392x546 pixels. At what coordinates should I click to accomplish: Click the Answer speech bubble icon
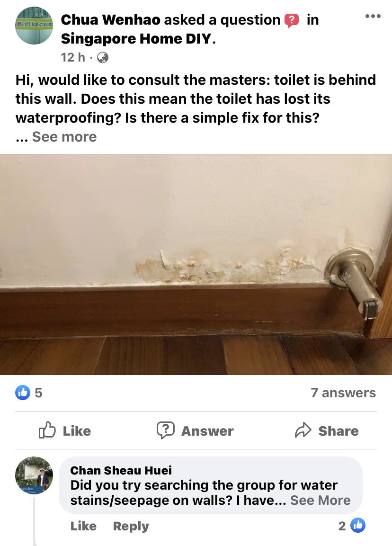[165, 430]
